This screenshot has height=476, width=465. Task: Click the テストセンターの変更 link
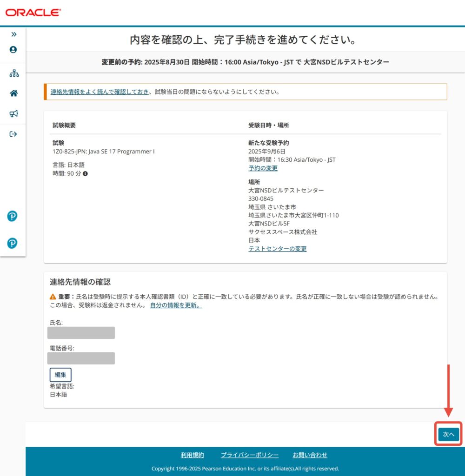point(277,249)
